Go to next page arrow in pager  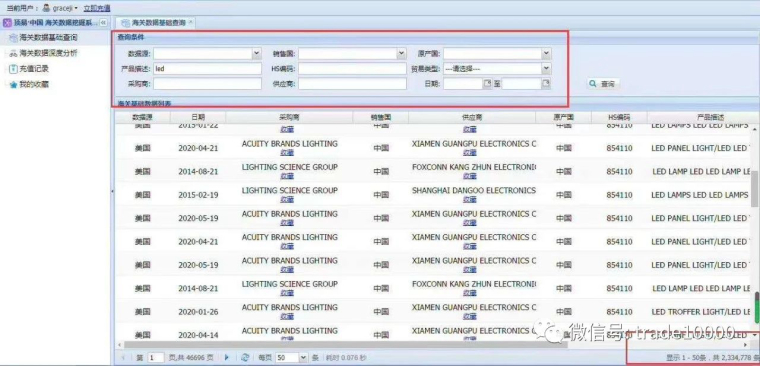coord(226,358)
